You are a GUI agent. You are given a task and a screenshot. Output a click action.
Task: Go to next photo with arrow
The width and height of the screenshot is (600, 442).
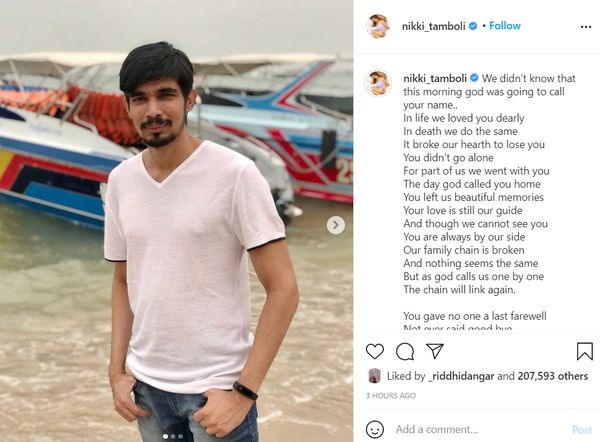tap(336, 225)
